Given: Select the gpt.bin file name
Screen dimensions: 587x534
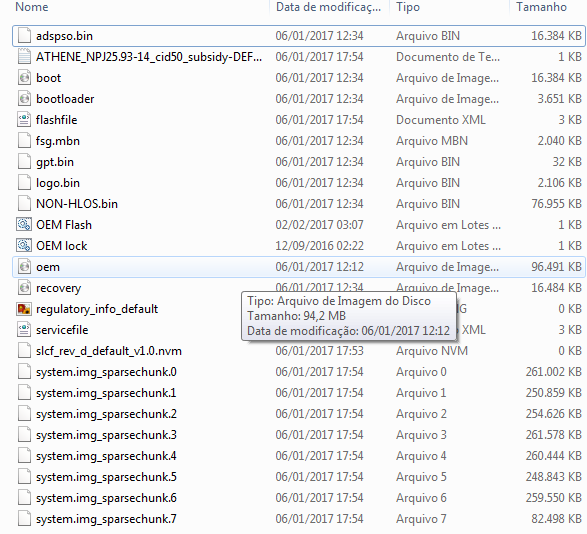Looking at the screenshot, I should (x=55, y=162).
